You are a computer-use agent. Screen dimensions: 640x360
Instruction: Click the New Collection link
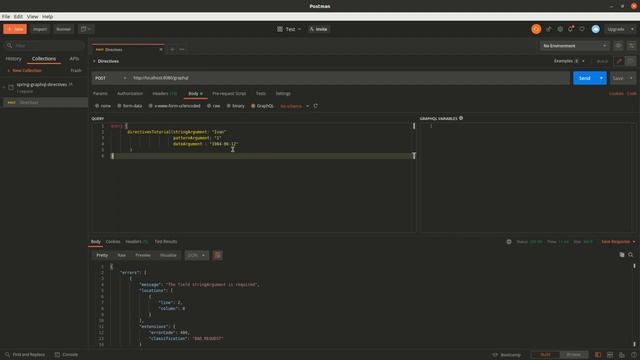click(x=24, y=71)
